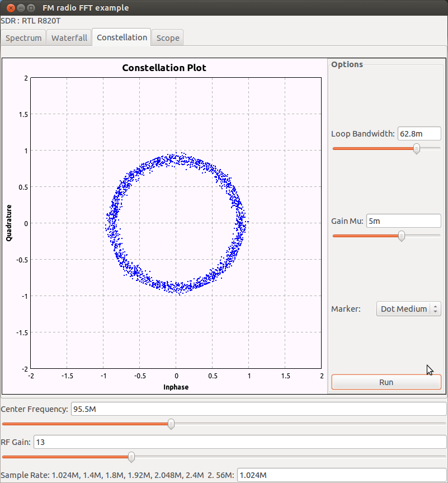Switch to the Spectrum tab
Viewport: 448px width, 483px height.
tap(23, 37)
